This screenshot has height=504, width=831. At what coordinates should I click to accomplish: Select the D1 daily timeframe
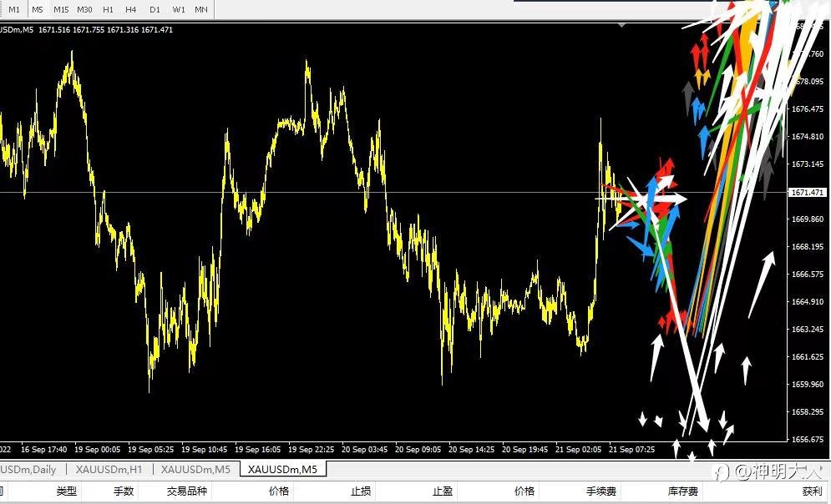coord(155,9)
